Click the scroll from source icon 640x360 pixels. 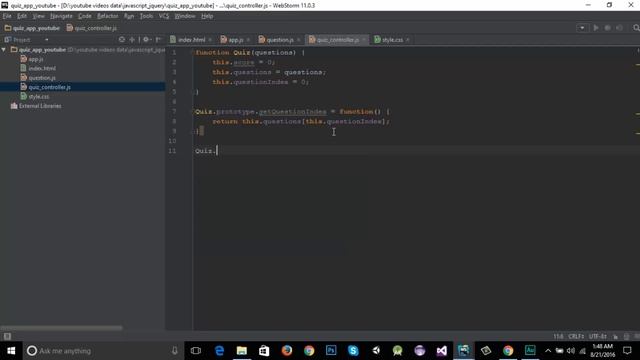122,40
